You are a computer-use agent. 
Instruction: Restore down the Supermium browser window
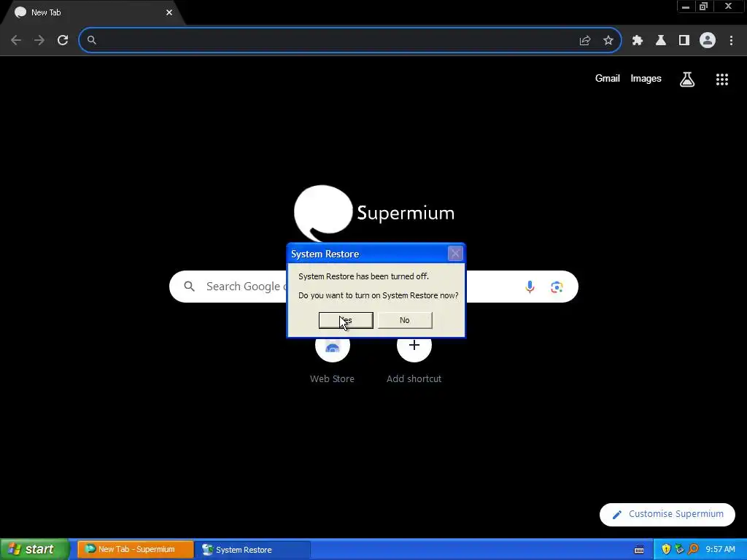[x=703, y=7]
